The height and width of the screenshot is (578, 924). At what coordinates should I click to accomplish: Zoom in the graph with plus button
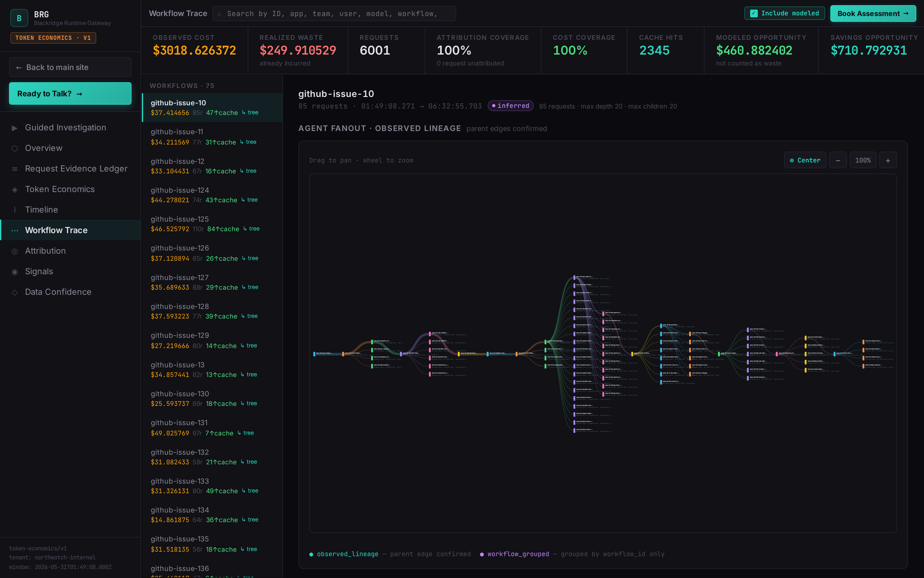tap(888, 160)
